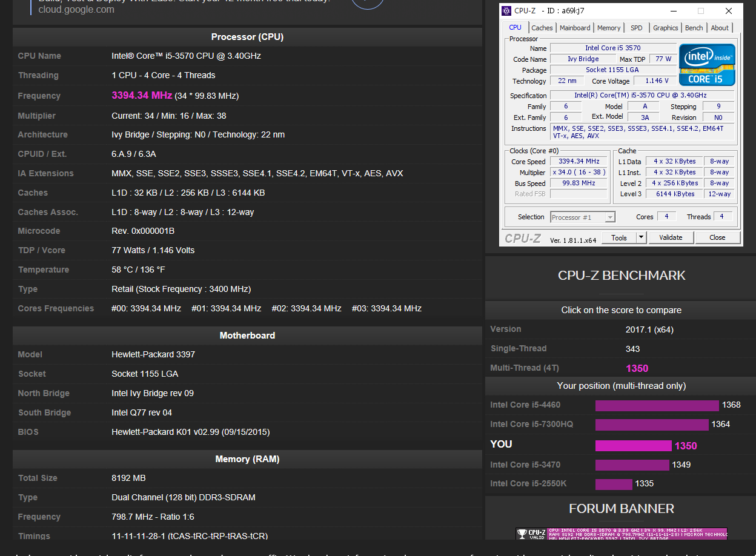Click the Close button in CPU-Z
The width and height of the screenshot is (756, 556).
pyautogui.click(x=717, y=237)
